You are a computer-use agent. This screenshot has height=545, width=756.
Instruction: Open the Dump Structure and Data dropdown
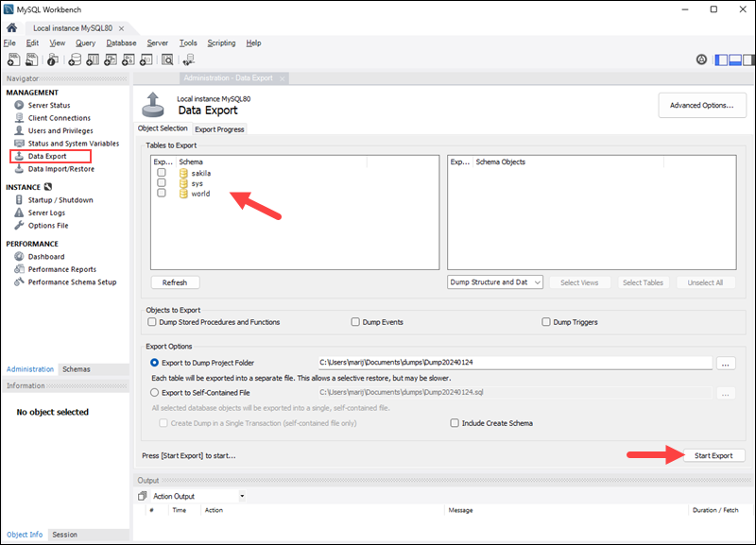pos(494,281)
